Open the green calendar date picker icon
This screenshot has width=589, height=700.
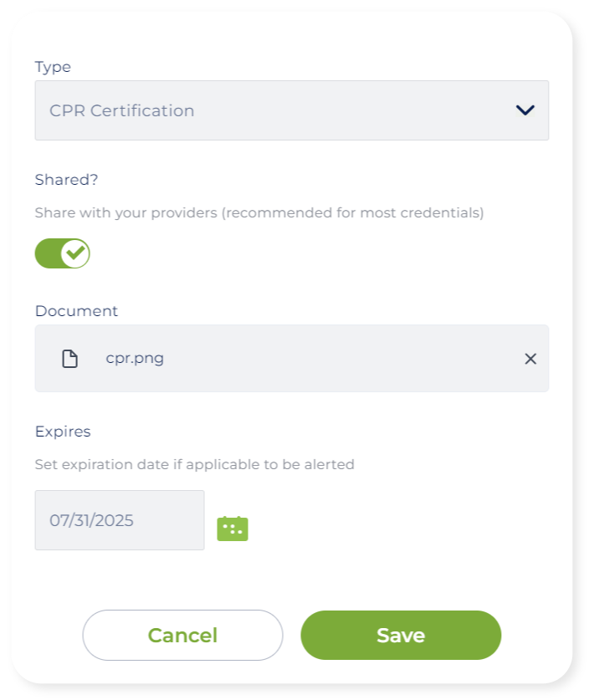(233, 528)
